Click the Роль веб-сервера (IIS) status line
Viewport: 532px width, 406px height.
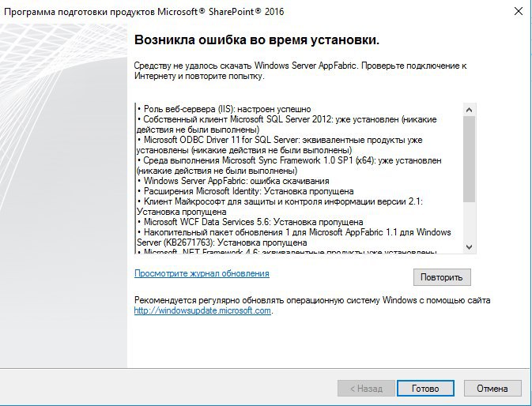(x=224, y=109)
